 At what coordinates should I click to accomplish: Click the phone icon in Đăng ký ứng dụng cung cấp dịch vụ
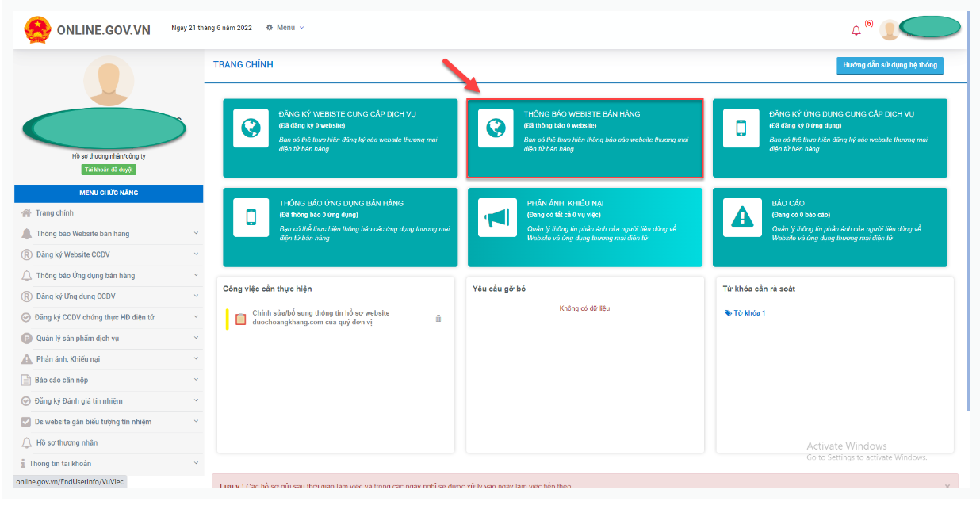pyautogui.click(x=741, y=128)
